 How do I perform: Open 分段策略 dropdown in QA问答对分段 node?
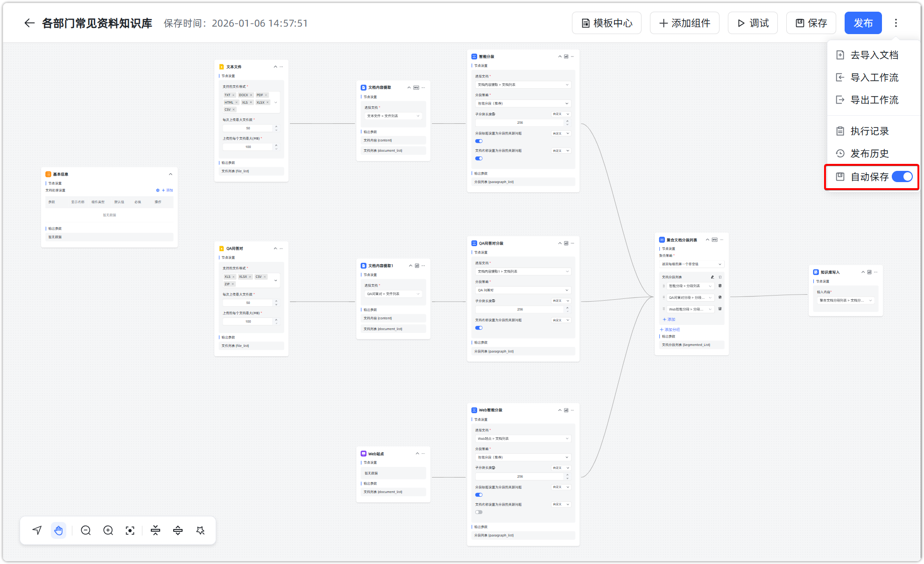tap(523, 290)
